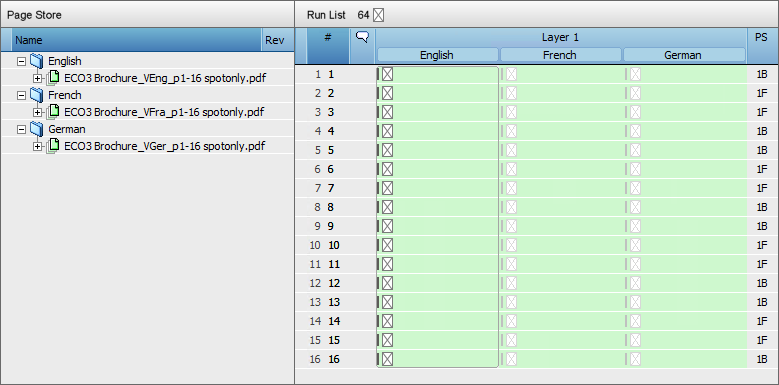Click the German folder icon

pos(36,129)
